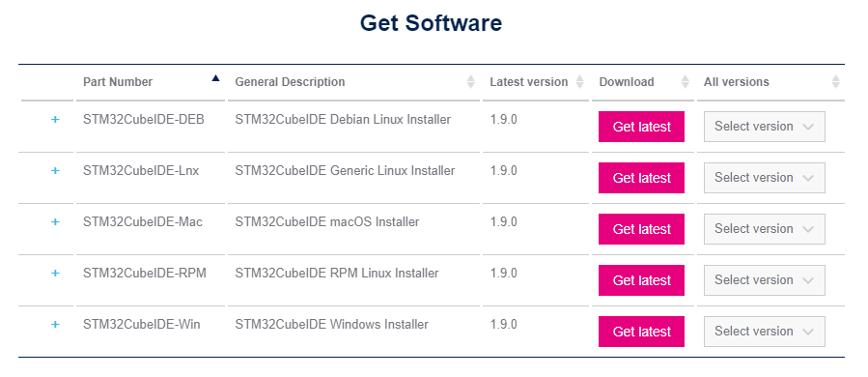Click STM32CubeIDE RPM Linux Installer description
The image size is (868, 377).
coord(337,274)
